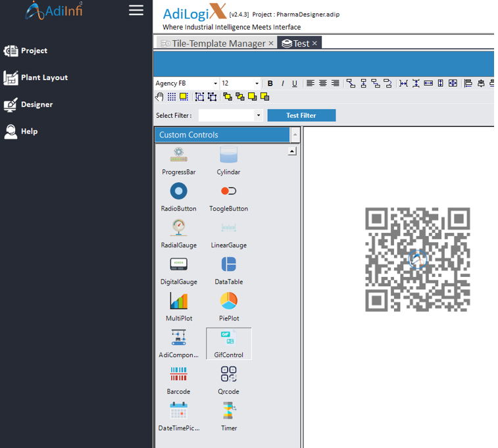The image size is (498, 448).
Task: Select the PiePlot control
Action: tap(229, 307)
